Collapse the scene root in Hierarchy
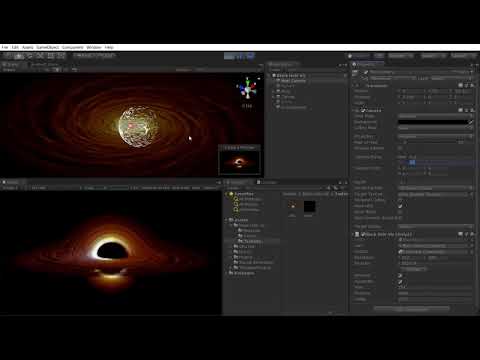The width and height of the screenshot is (480, 360). click(x=270, y=76)
